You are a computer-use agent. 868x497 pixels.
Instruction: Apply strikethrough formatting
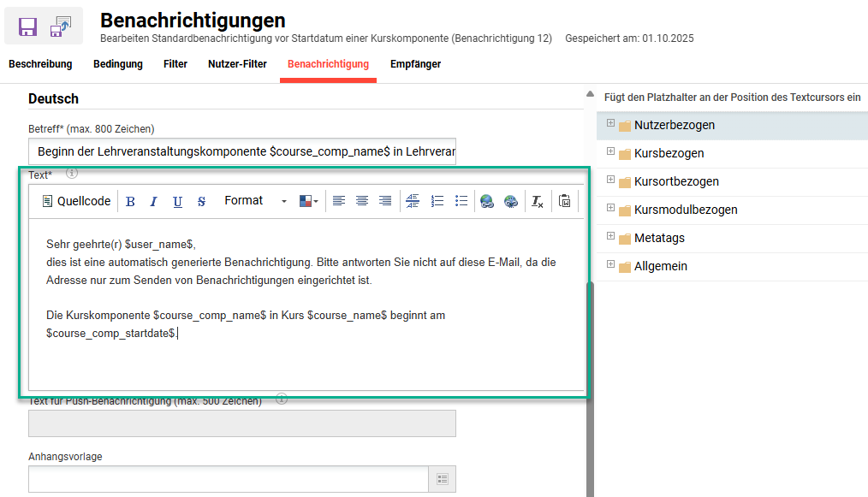point(201,200)
